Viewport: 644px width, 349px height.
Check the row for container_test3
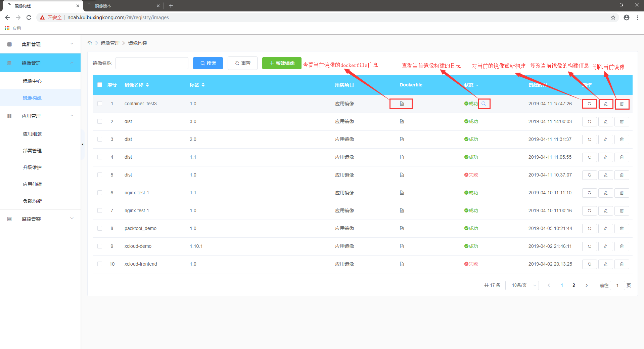tap(100, 104)
